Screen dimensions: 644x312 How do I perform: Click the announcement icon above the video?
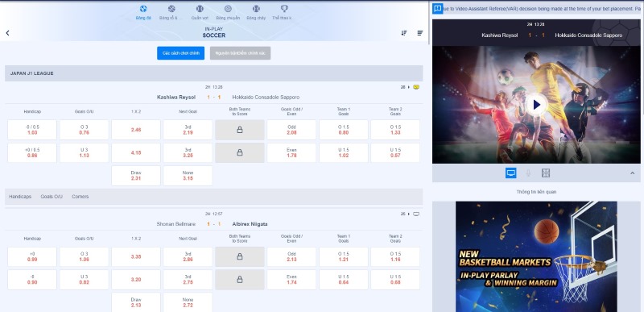438,9
